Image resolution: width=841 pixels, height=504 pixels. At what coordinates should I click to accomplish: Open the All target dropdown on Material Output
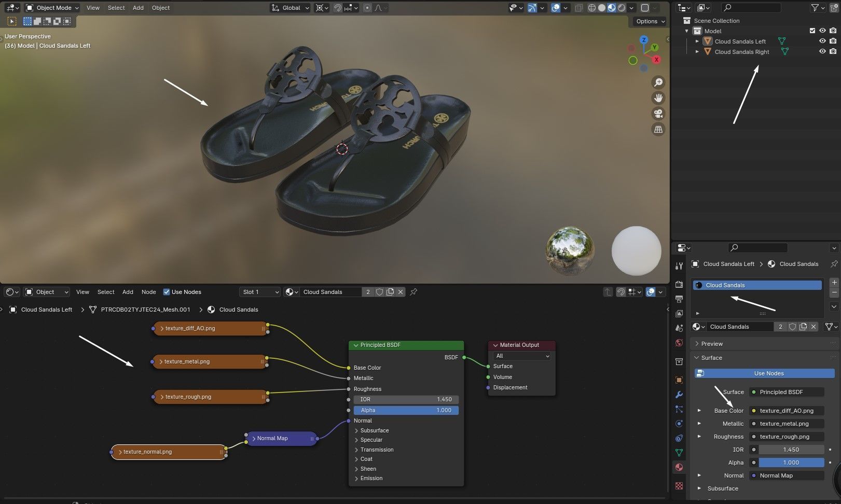click(522, 356)
